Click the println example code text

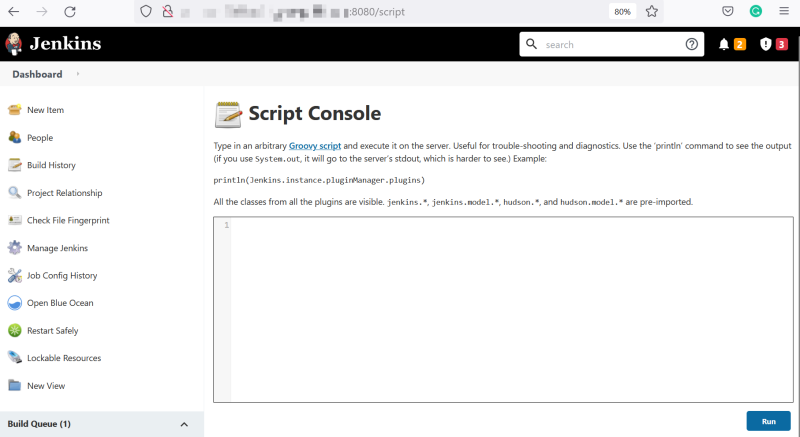(319, 180)
